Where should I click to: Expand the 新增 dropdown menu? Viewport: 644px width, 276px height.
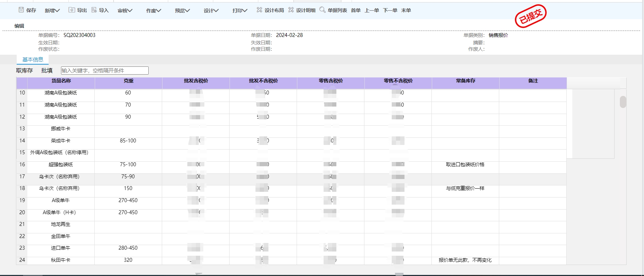click(x=52, y=11)
